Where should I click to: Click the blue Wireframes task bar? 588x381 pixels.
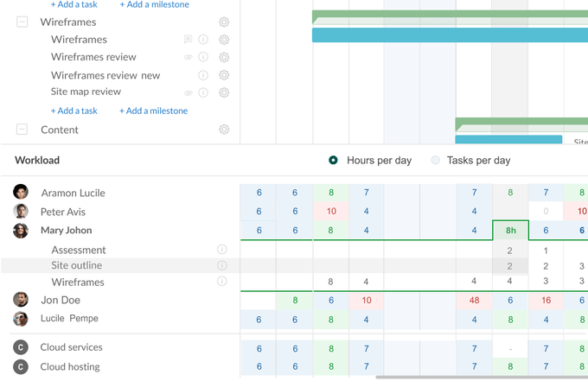[450, 35]
